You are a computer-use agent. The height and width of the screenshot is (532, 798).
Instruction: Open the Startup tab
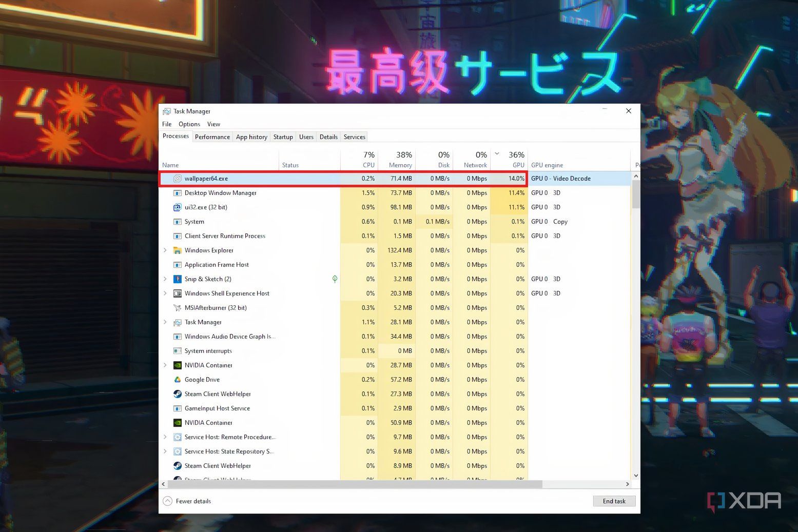click(x=283, y=137)
